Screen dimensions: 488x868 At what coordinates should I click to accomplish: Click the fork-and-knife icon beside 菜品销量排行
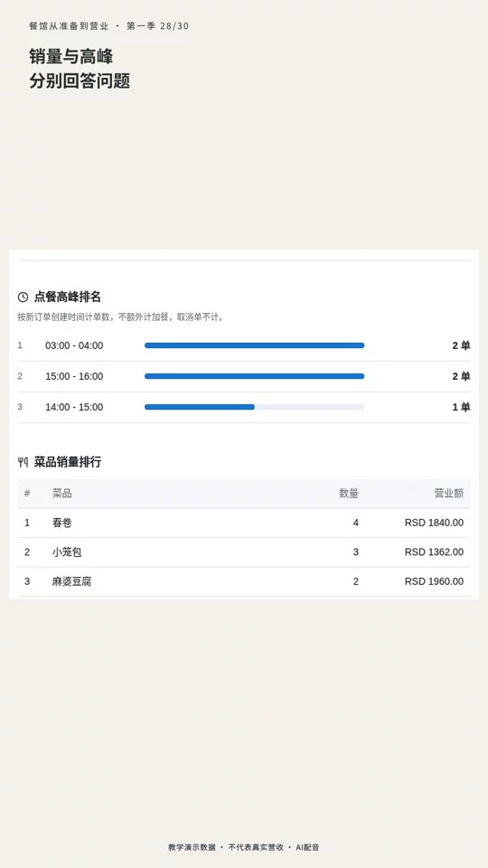[x=23, y=462]
